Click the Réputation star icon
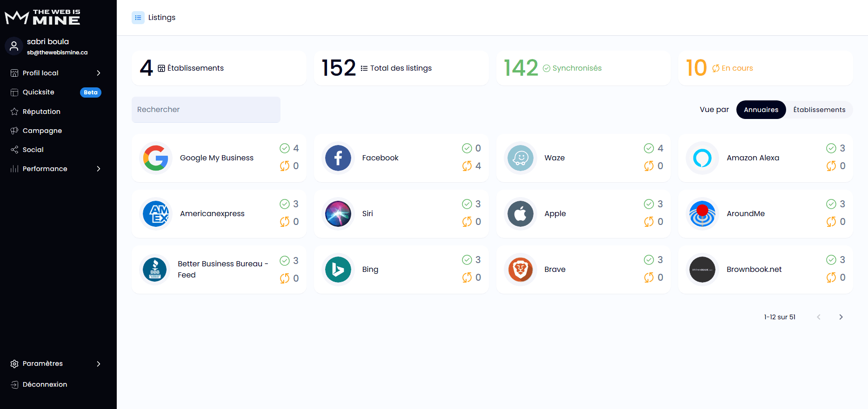This screenshot has width=868, height=409. (x=14, y=112)
